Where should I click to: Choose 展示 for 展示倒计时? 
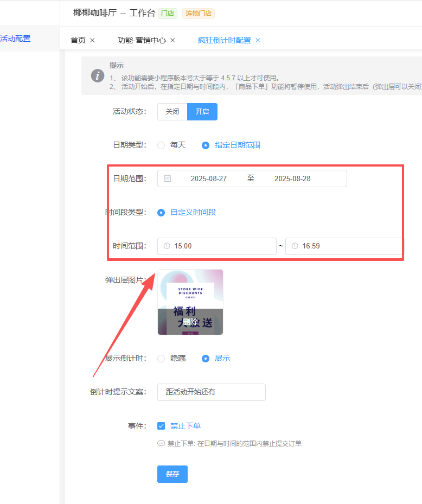click(206, 359)
